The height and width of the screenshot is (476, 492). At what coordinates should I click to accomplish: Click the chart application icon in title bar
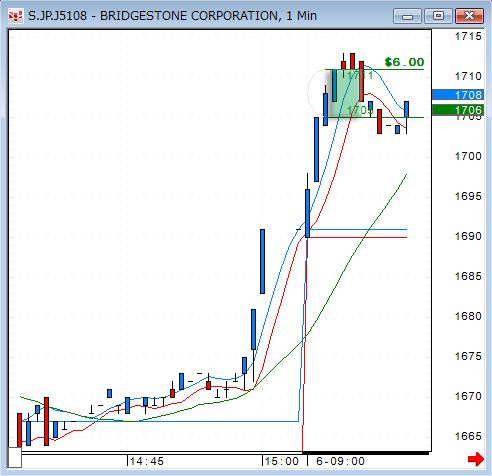15,16
